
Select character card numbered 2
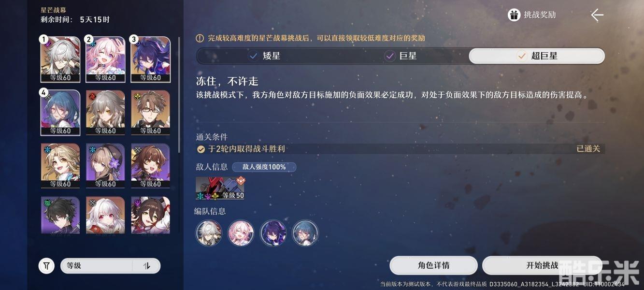click(x=105, y=59)
